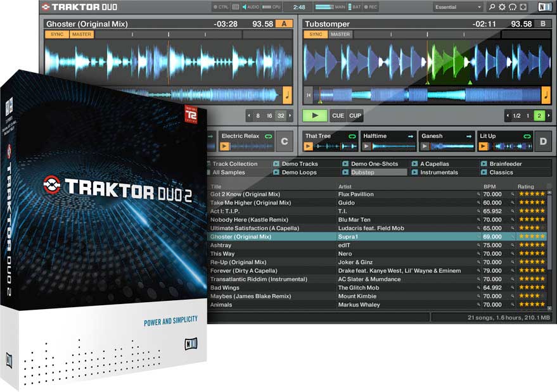Click the Deck D letter button
Viewport: 557px width, 392px height.
point(543,141)
